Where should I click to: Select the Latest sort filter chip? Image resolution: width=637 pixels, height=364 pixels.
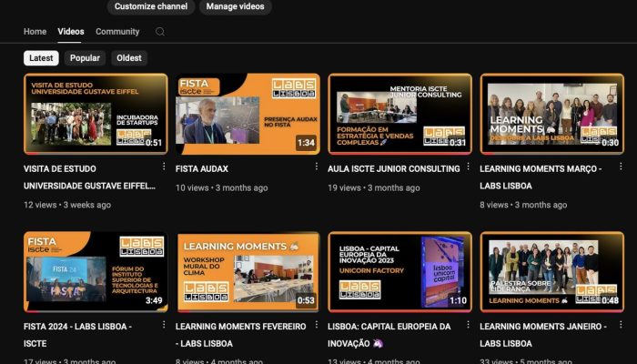(41, 58)
